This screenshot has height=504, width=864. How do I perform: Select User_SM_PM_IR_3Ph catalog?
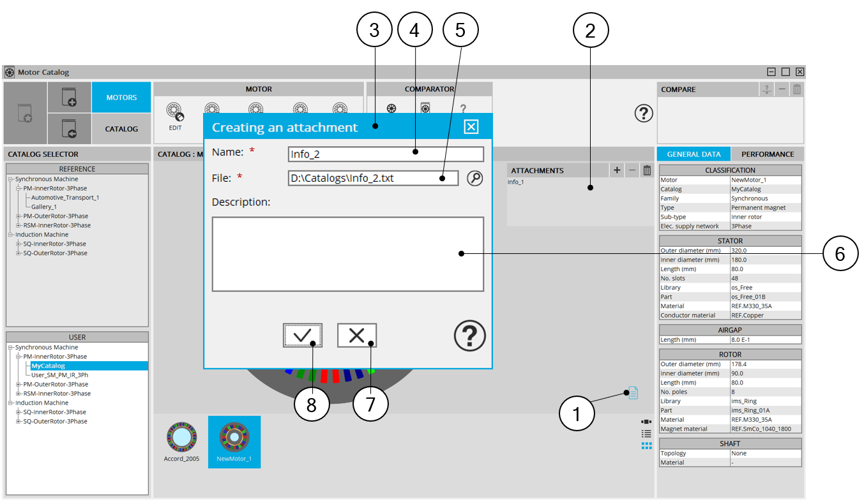click(x=59, y=375)
